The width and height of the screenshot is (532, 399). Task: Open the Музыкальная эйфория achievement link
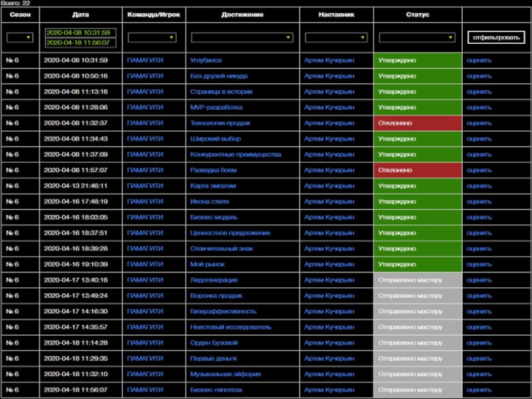pos(225,374)
